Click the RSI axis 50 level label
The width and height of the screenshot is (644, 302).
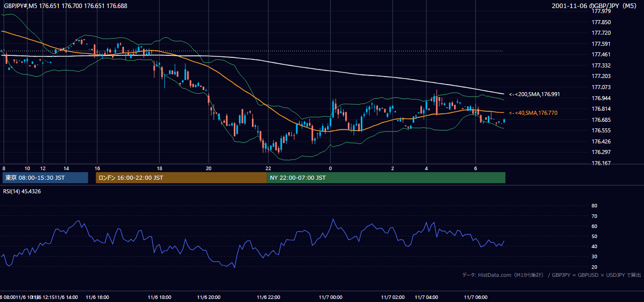click(x=594, y=236)
